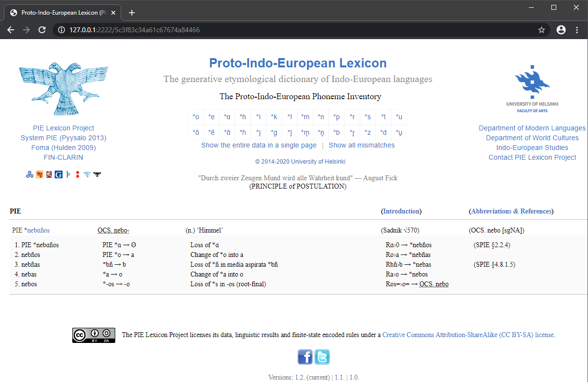Open the yellow manuscript seal icon
588x382 pixels.
[39, 174]
